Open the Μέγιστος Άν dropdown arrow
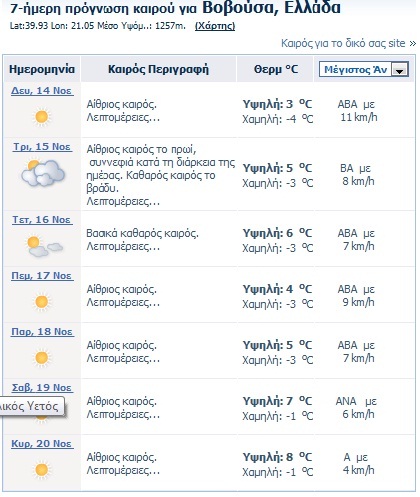The width and height of the screenshot is (420, 497). (x=399, y=70)
